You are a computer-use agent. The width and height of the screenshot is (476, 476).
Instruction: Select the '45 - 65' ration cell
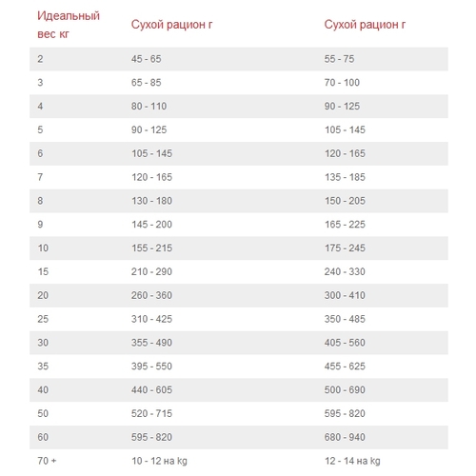click(x=146, y=59)
